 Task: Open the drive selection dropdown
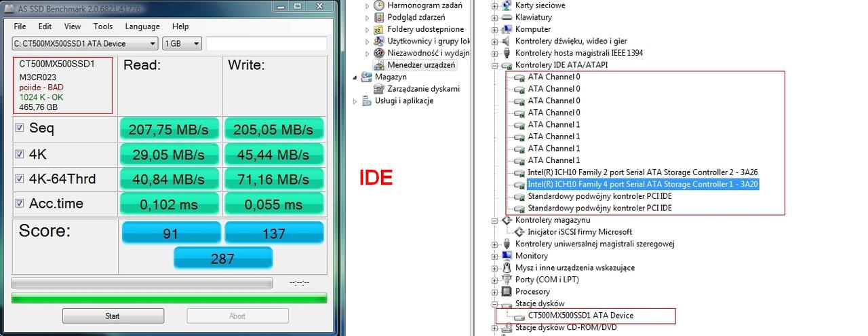(x=85, y=43)
